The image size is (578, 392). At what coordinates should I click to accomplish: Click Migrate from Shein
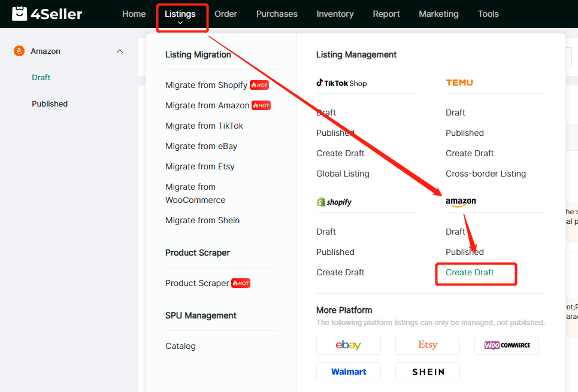tap(202, 220)
